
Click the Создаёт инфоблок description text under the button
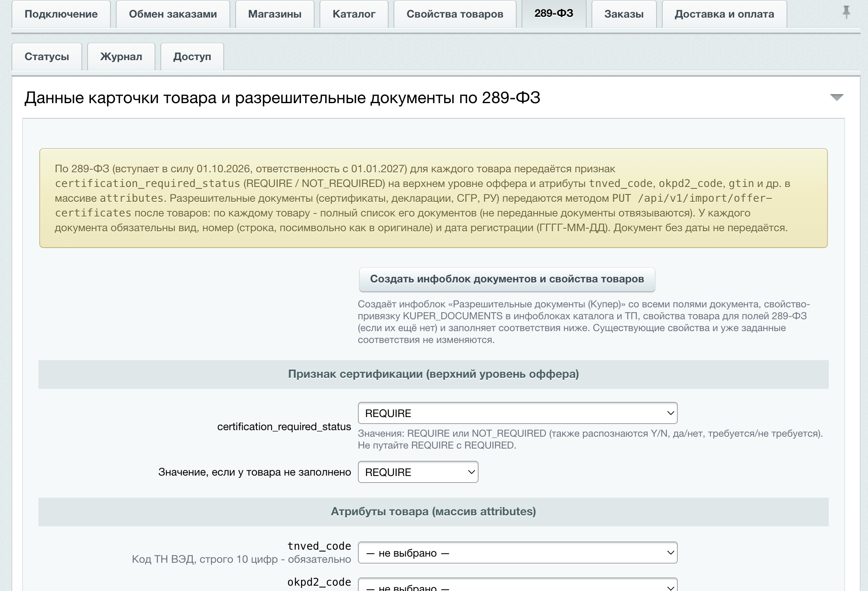pos(584,322)
